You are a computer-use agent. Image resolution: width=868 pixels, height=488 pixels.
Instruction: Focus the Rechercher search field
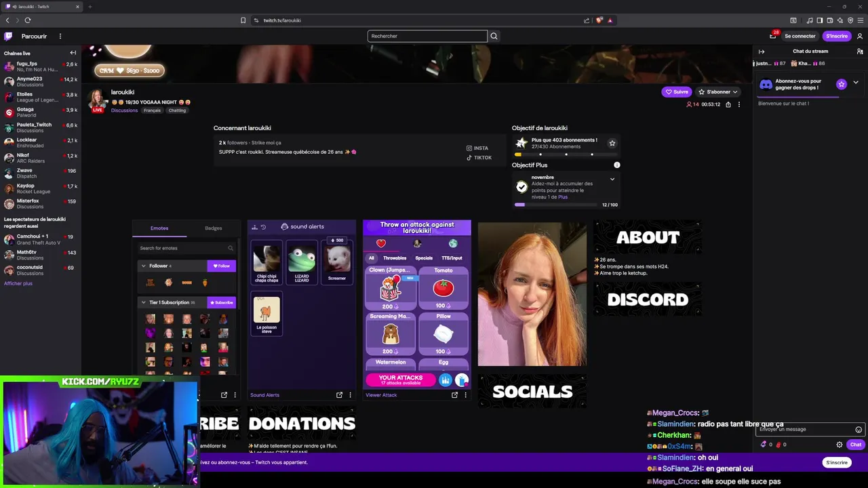pos(427,36)
